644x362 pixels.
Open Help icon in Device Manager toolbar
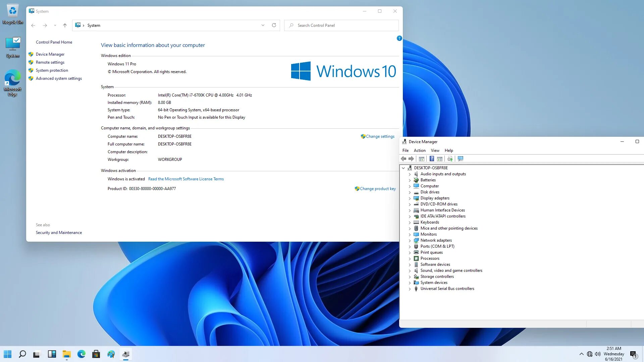(x=432, y=159)
